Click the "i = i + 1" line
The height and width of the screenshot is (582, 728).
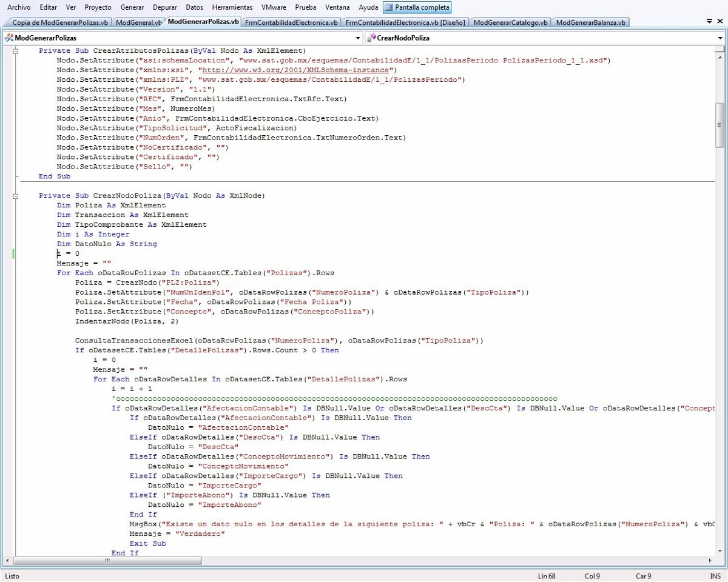pos(132,390)
